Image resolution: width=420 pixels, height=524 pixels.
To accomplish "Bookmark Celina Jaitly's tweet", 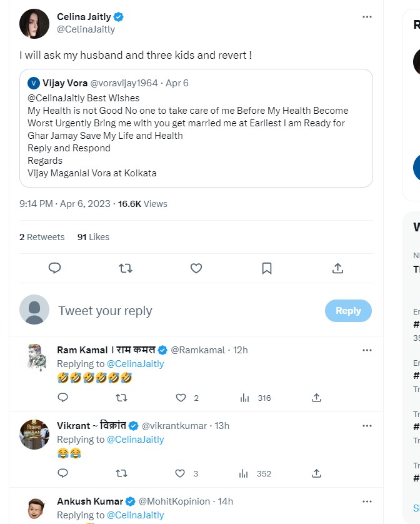I will point(267,268).
